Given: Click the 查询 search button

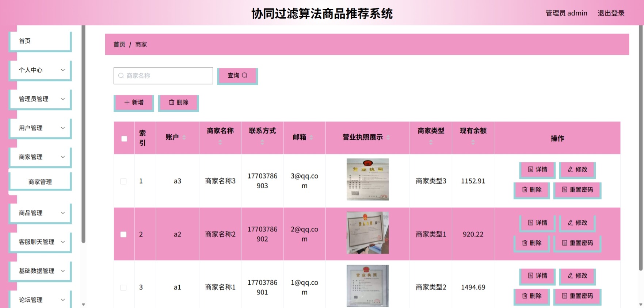Looking at the screenshot, I should pos(237,76).
